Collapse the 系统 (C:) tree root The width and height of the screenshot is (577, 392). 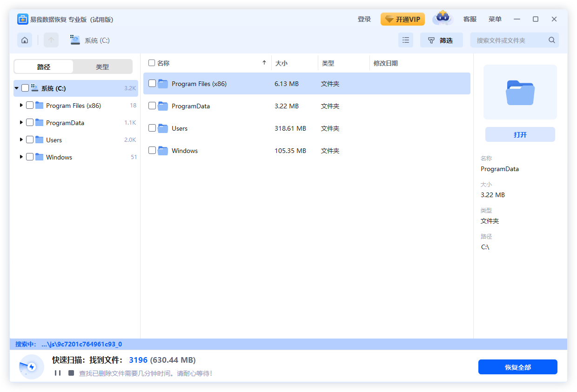tap(17, 88)
